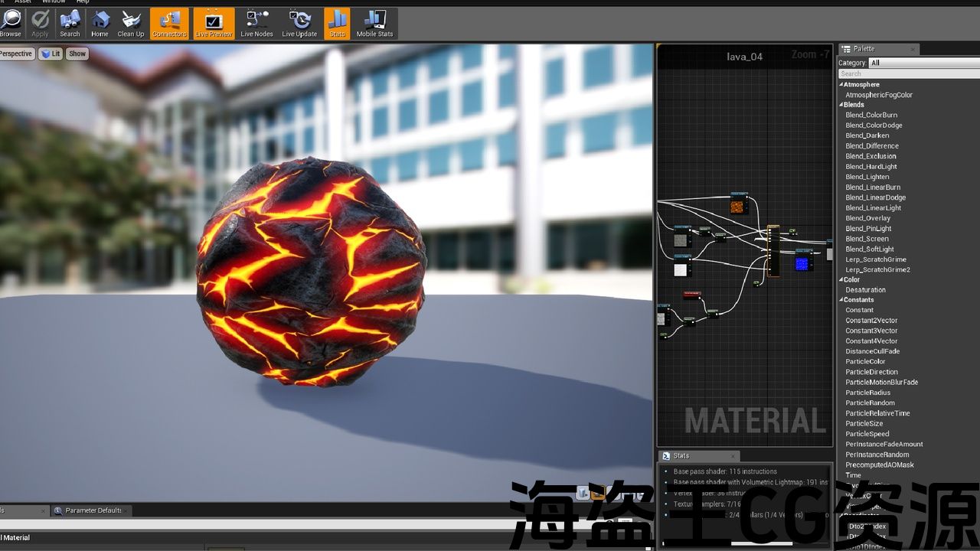Viewport: 980px width, 551px height.
Task: Open Mobile Stats from the toolbar
Action: 374,24
